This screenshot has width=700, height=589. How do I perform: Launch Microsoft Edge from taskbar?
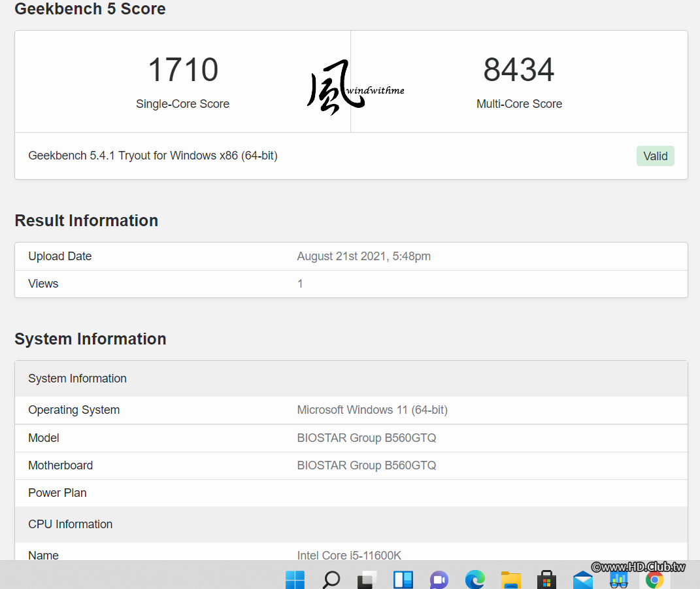pyautogui.click(x=475, y=580)
